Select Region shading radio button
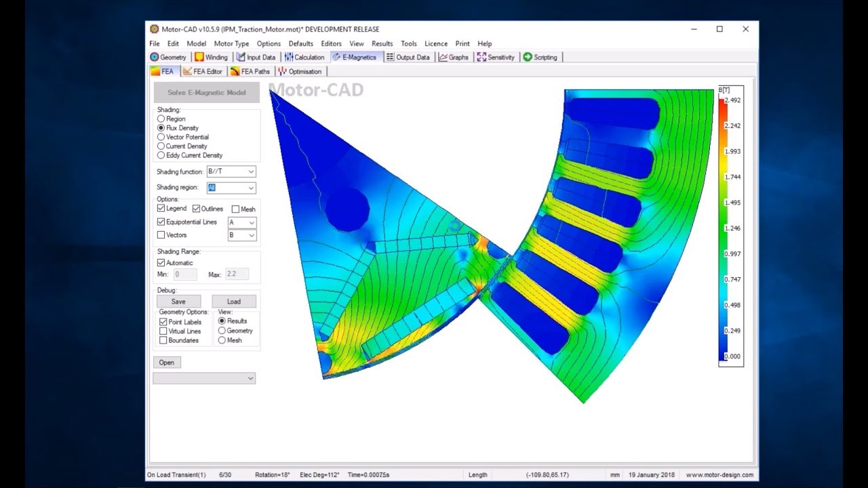The height and width of the screenshot is (488, 868). (161, 119)
